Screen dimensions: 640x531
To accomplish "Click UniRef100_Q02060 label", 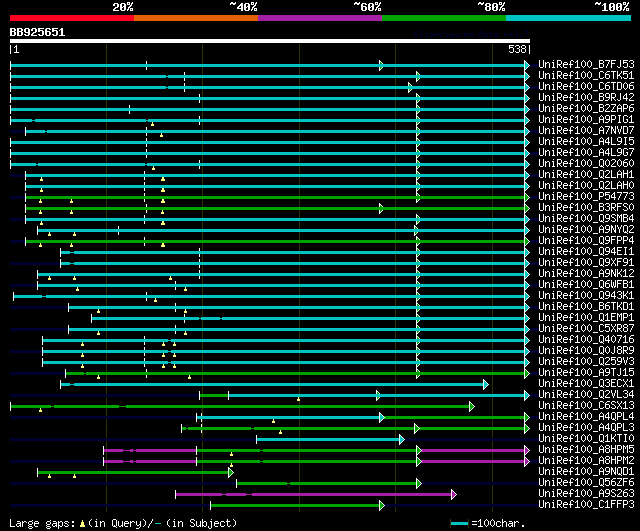I will (x=586, y=164).
